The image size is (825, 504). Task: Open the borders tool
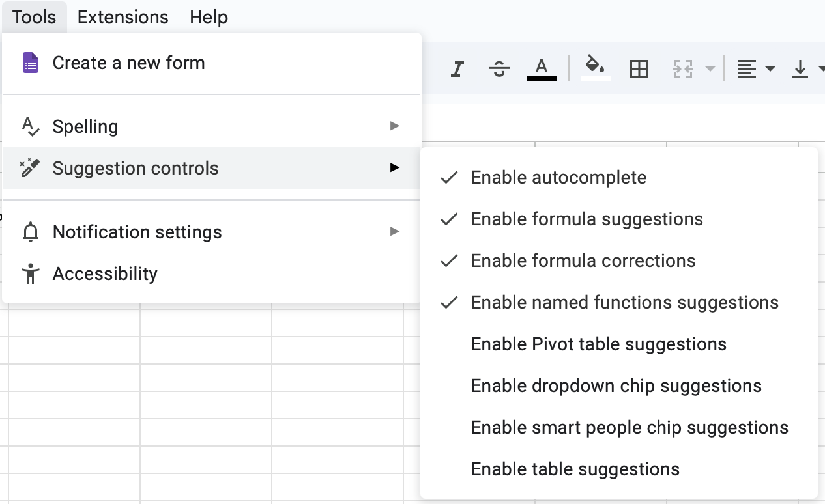(x=639, y=69)
